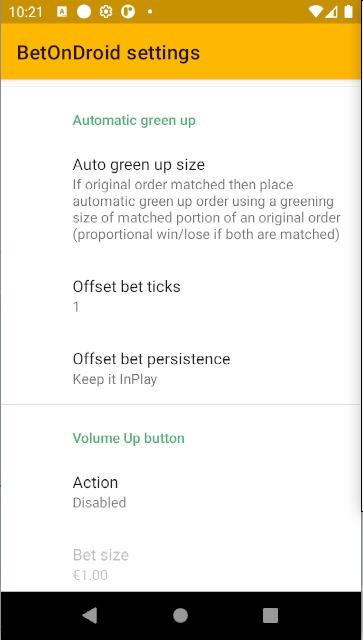Tap the gear icon in status bar
The image size is (363, 640).
coord(106,12)
